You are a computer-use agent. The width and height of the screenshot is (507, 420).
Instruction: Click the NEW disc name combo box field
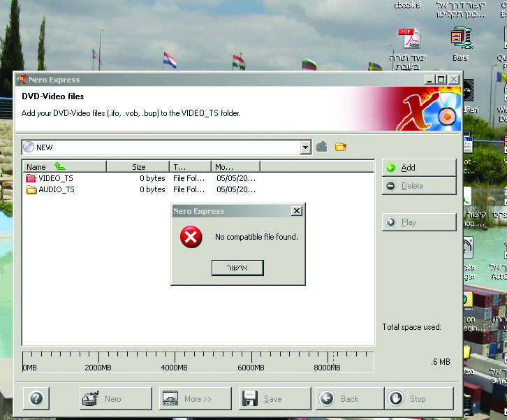point(166,147)
